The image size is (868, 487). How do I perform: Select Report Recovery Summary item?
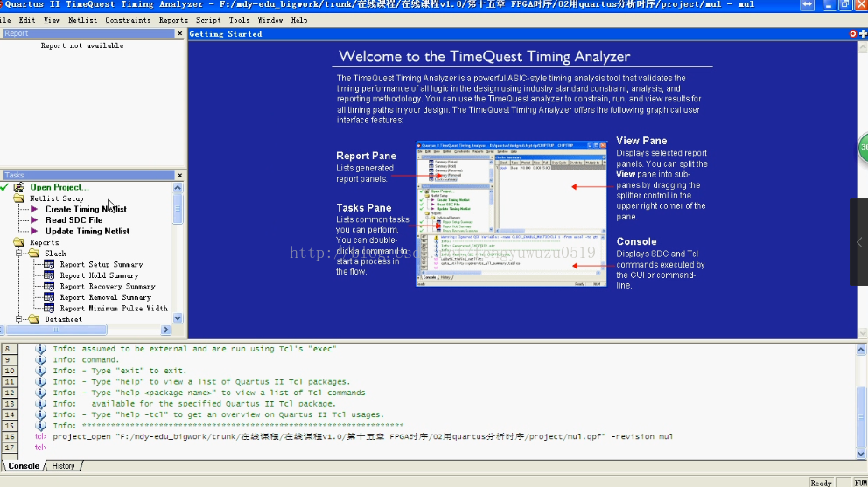(108, 287)
